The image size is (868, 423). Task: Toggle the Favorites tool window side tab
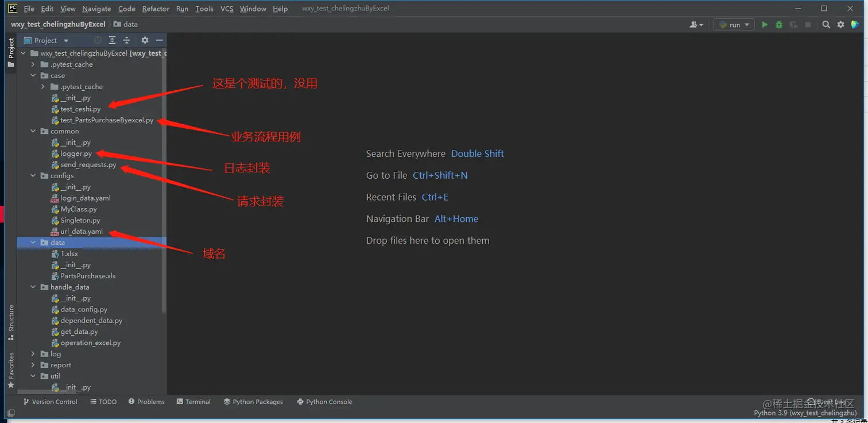(11, 371)
